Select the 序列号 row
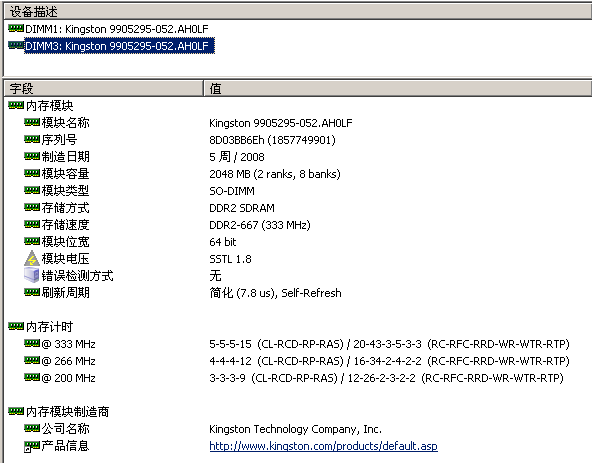 click(x=298, y=140)
